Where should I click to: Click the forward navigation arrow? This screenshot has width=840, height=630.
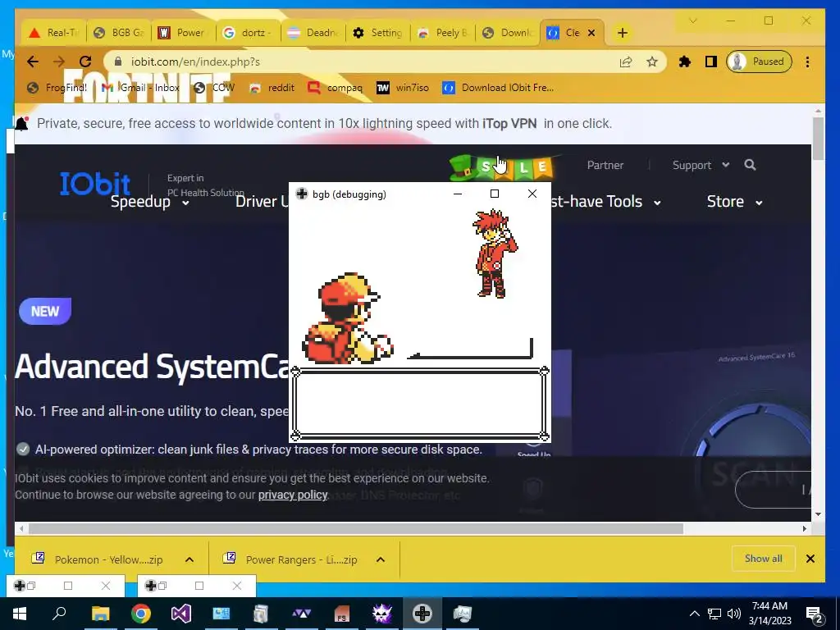59,62
